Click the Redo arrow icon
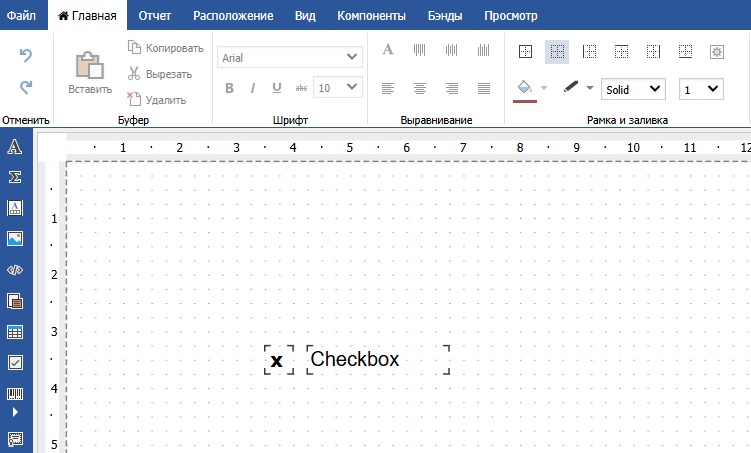This screenshot has height=453, width=751. point(26,88)
